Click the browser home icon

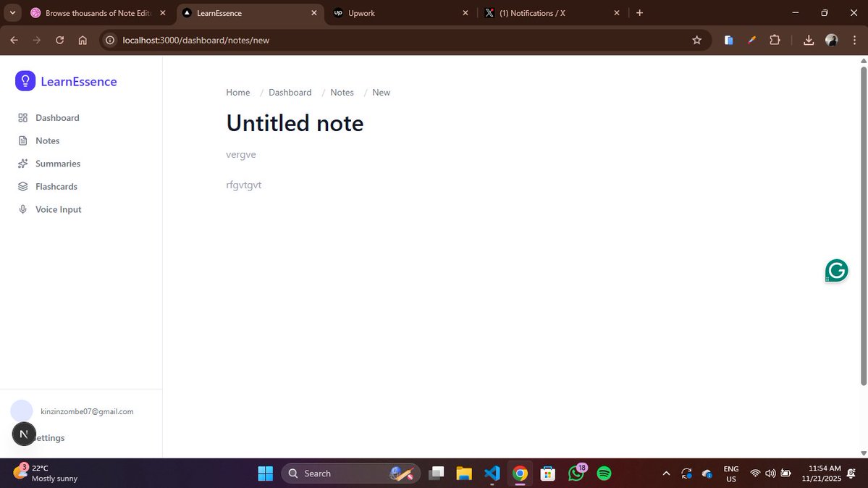pos(83,40)
